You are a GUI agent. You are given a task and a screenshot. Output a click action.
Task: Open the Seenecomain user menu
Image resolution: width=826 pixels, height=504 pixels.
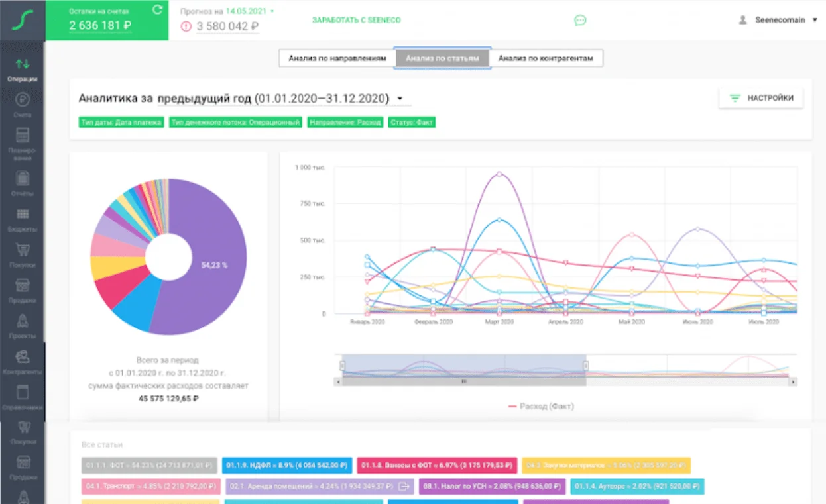[x=780, y=20]
